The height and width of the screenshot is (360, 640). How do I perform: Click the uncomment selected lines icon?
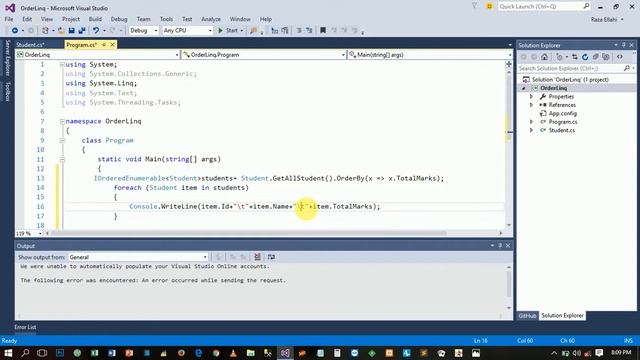point(309,31)
